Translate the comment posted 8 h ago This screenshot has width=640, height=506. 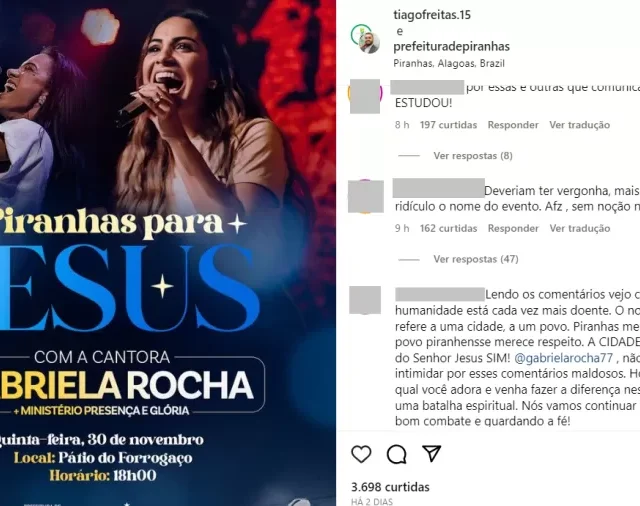tap(580, 125)
